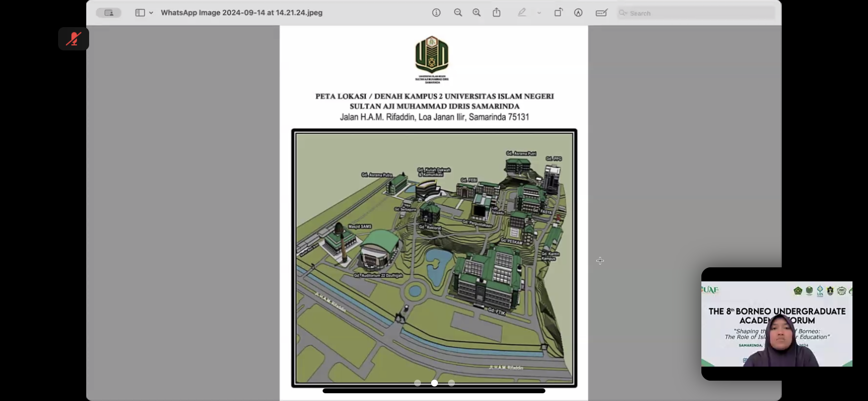868x401 pixels.
Task: Click the Gd. FEBI label on map
Action: tap(469, 180)
